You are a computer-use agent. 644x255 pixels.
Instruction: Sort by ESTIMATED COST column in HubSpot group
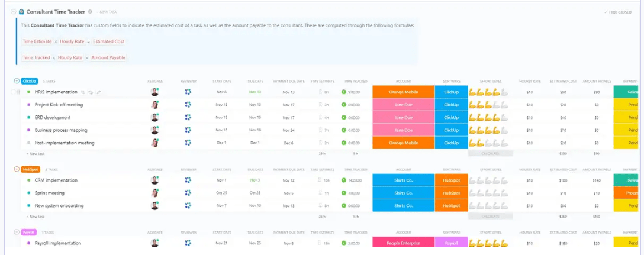[563, 170]
